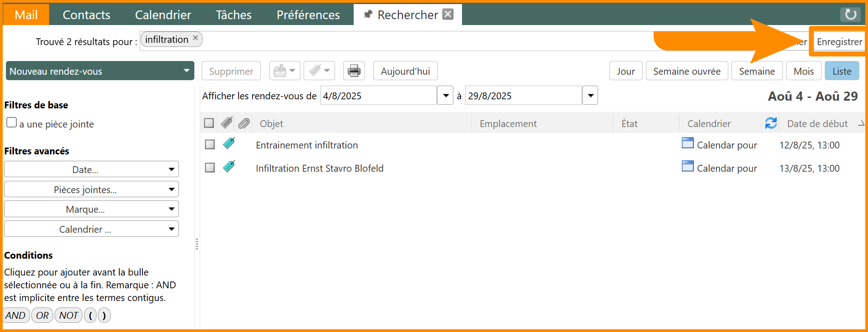Click the end date field showing 29/8/2025

[x=523, y=96]
